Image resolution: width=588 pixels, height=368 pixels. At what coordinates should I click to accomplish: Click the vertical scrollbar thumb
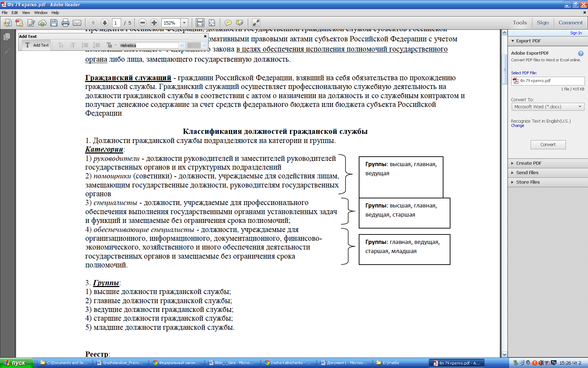(504, 69)
